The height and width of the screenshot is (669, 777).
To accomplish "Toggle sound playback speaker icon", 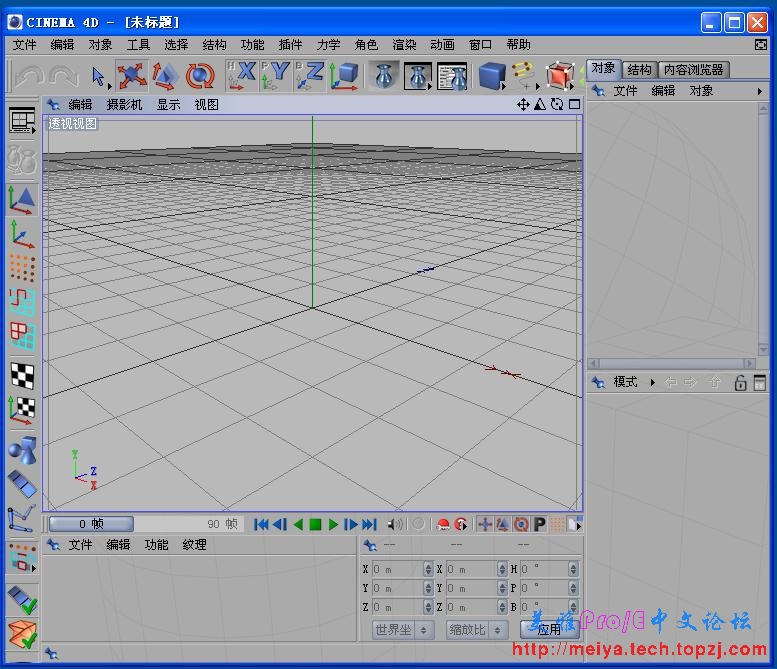I will click(x=395, y=524).
